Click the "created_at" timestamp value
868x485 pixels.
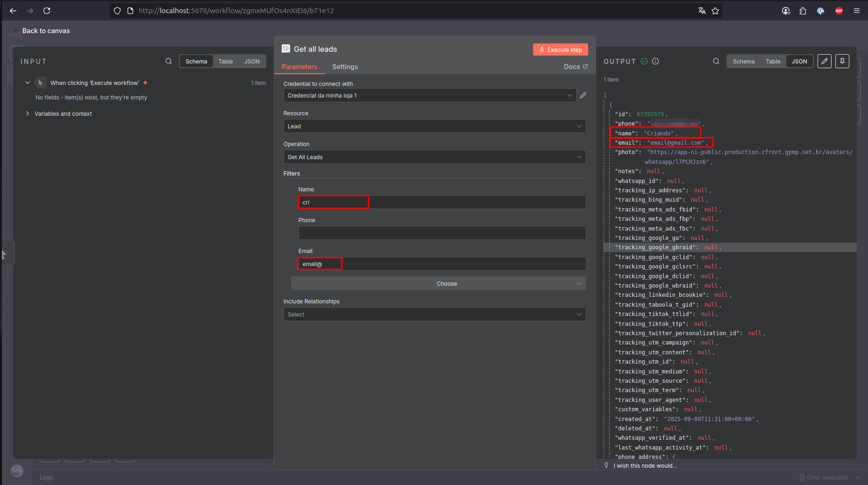point(709,419)
